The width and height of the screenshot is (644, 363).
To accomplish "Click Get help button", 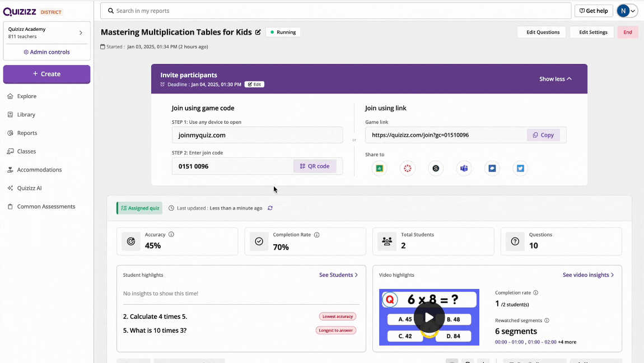I will pyautogui.click(x=594, y=11).
